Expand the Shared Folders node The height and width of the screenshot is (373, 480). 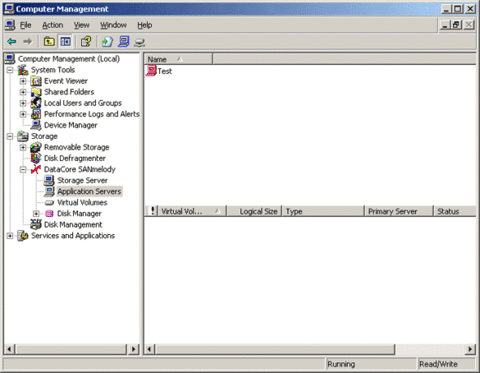click(x=23, y=92)
